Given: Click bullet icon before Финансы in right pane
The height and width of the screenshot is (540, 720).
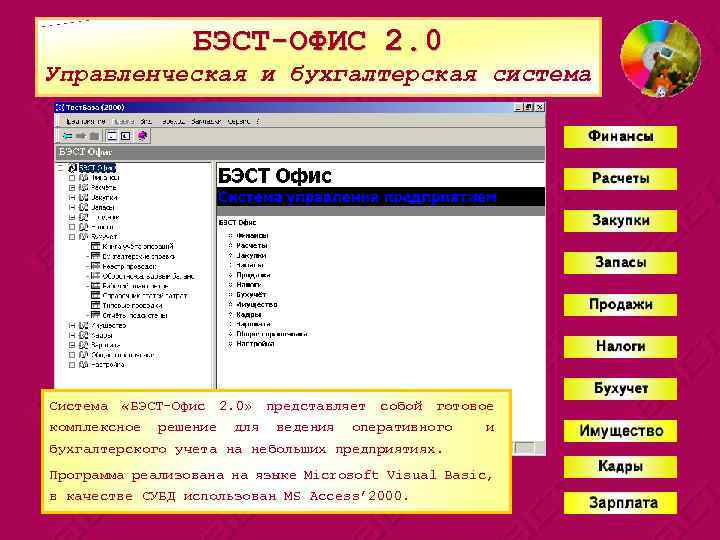Looking at the screenshot, I should pyautogui.click(x=231, y=236).
